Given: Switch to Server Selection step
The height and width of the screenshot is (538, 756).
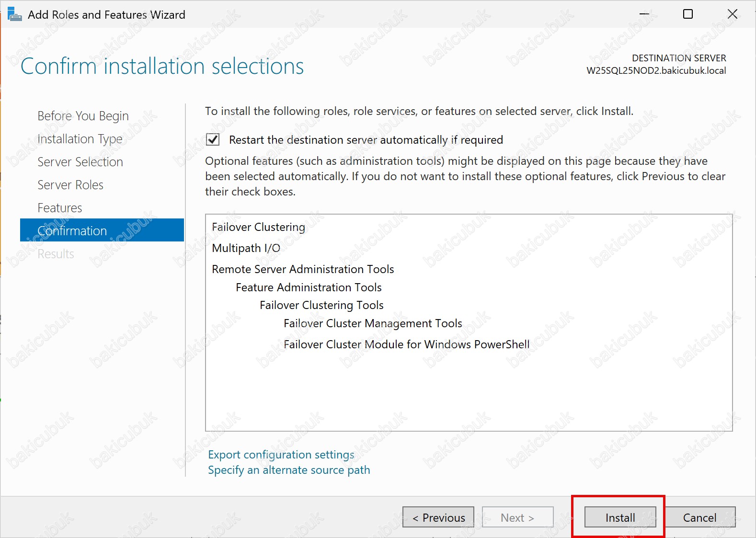Looking at the screenshot, I should point(80,162).
